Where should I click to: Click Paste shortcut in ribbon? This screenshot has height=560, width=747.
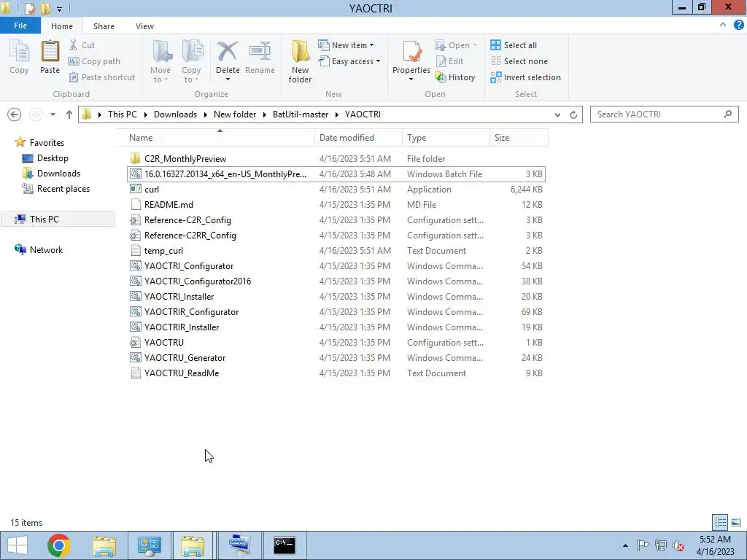pyautogui.click(x=102, y=77)
